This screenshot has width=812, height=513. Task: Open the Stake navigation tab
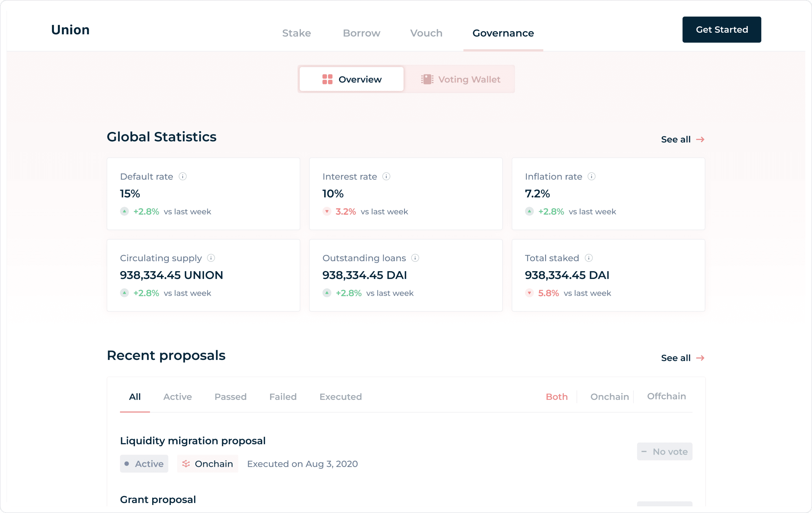point(296,33)
